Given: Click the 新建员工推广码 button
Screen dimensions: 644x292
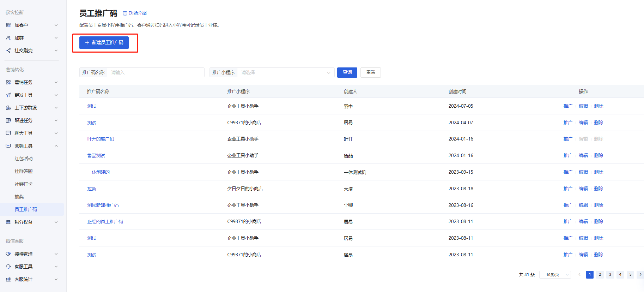Looking at the screenshot, I should click(104, 42).
